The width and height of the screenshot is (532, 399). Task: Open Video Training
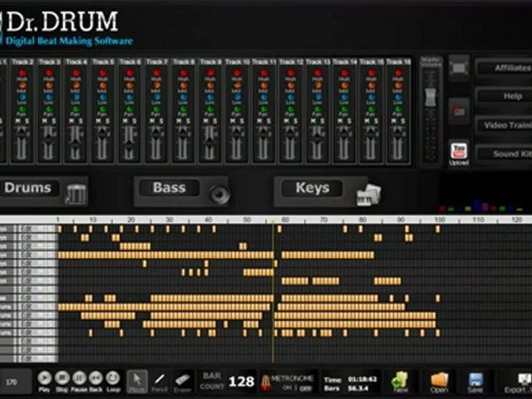click(x=505, y=126)
